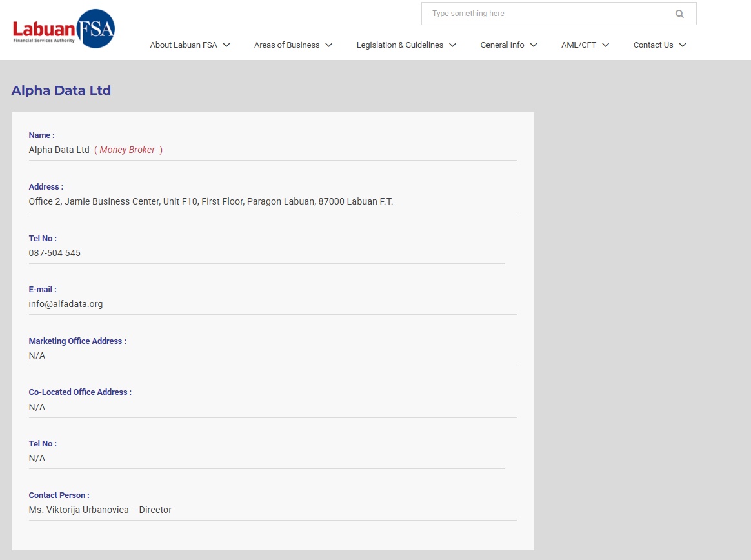
Task: Click the 'Address :' field label
Action: click(46, 187)
